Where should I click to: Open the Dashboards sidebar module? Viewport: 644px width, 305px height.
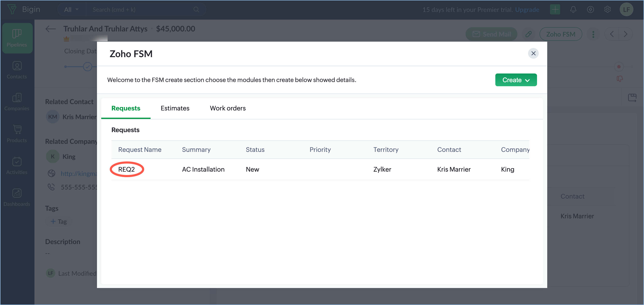click(17, 198)
